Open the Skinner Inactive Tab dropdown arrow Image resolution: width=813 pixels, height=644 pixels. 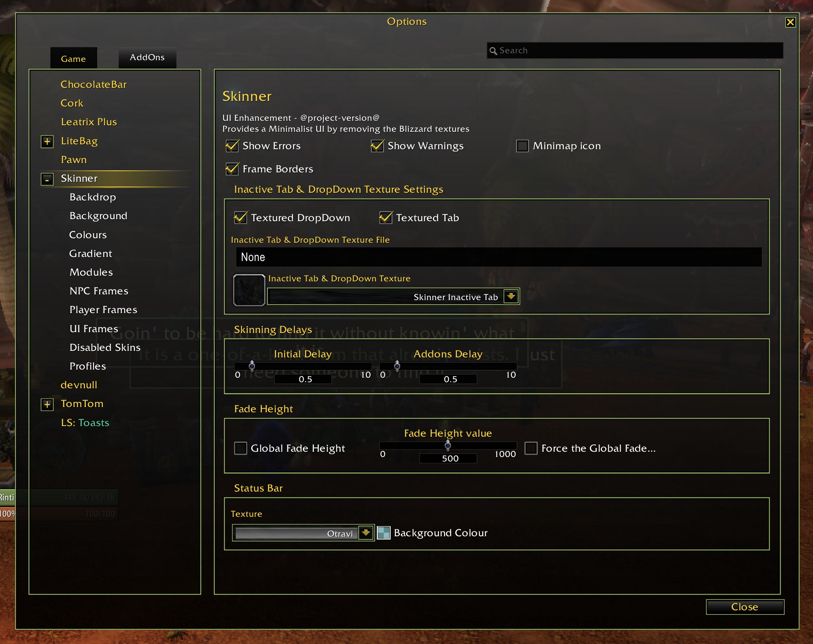coord(511,296)
